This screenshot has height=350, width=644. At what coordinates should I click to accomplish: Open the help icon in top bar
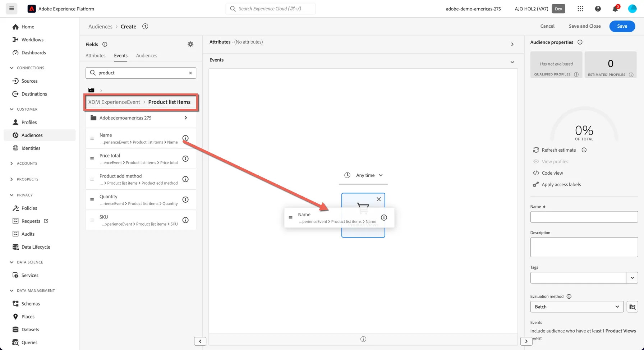[x=598, y=9]
